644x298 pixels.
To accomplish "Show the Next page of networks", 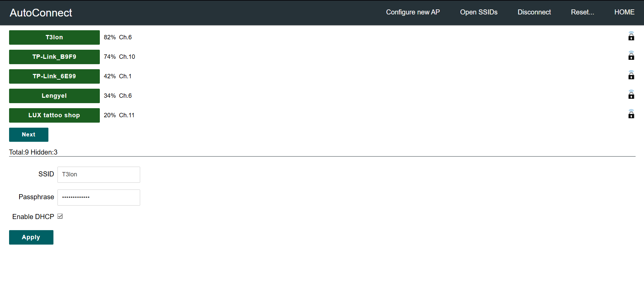I will coord(29,135).
